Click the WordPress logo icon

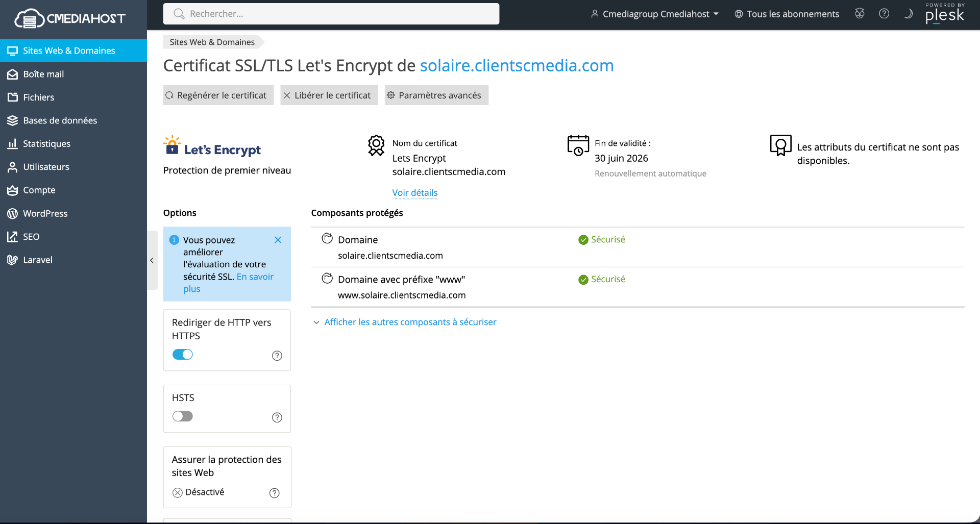(x=12, y=213)
